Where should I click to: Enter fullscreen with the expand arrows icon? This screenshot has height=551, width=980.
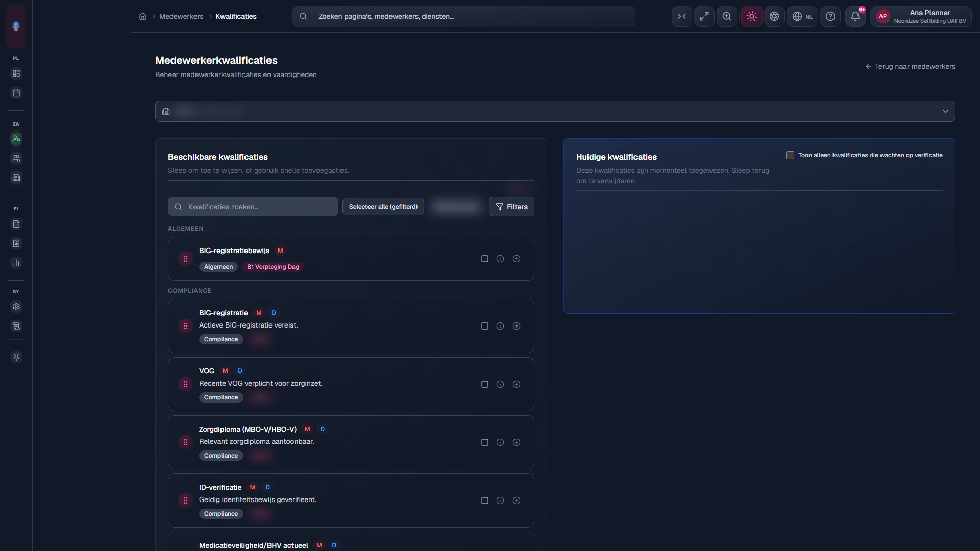click(x=704, y=16)
